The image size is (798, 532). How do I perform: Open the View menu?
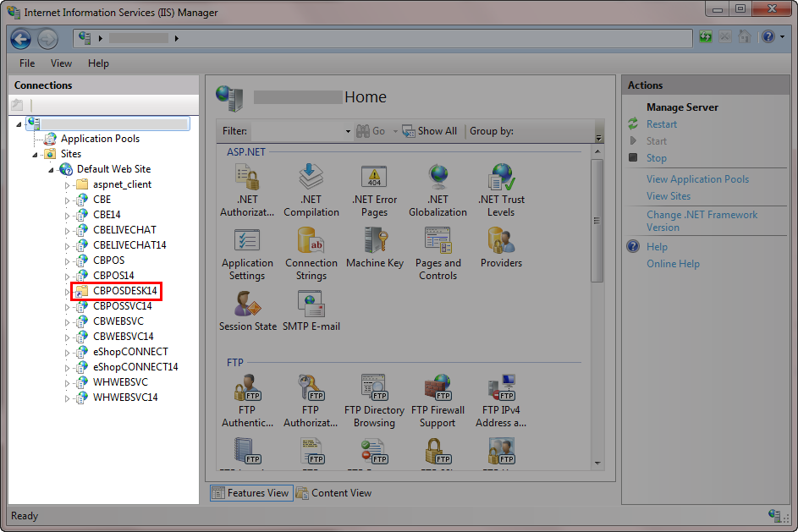[61, 63]
